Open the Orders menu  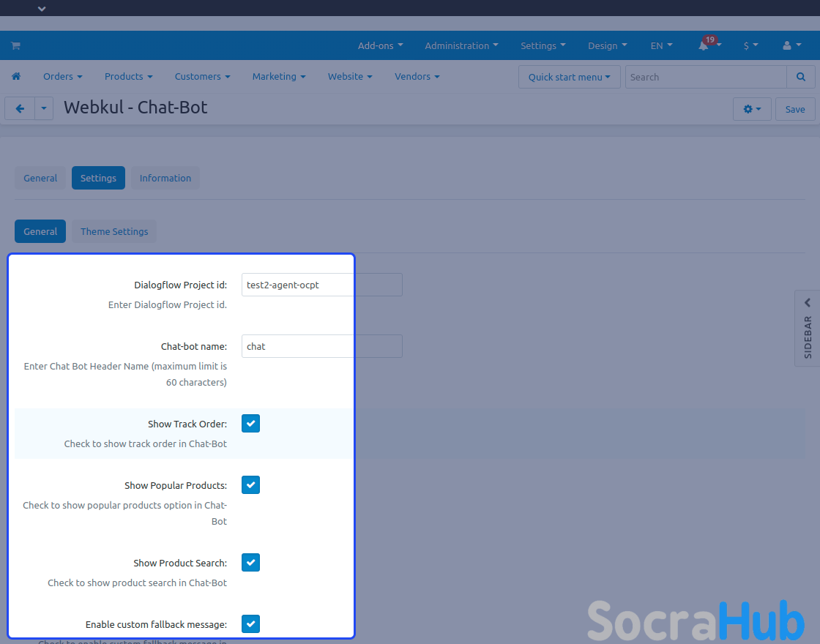tap(63, 76)
